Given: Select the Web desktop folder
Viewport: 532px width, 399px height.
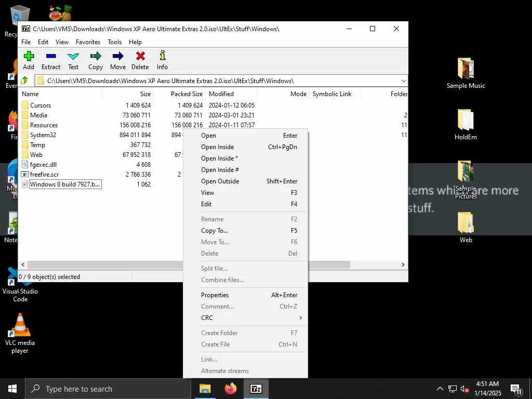Looking at the screenshot, I should (x=465, y=228).
